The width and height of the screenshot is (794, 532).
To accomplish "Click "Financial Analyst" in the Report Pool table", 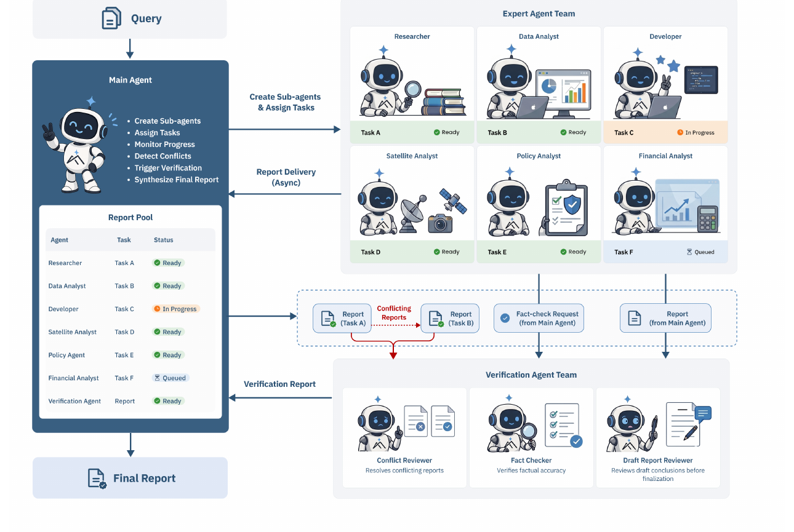I will click(x=74, y=378).
